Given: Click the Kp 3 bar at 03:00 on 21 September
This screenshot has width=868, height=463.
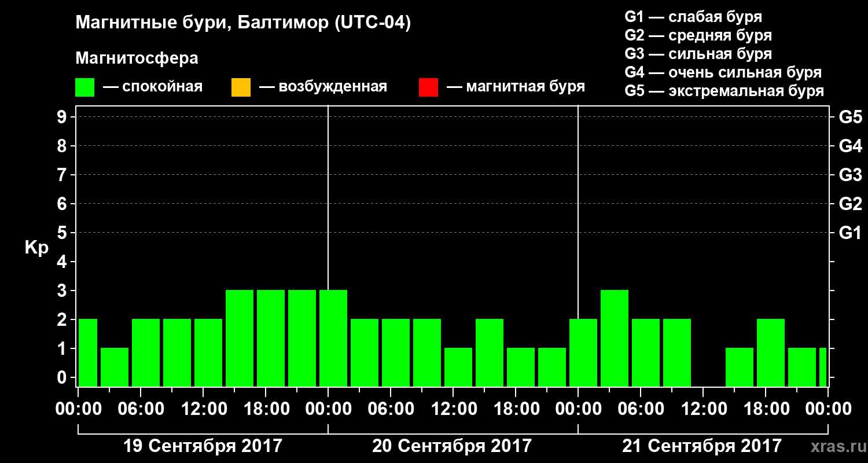Looking at the screenshot, I should click(x=615, y=338).
